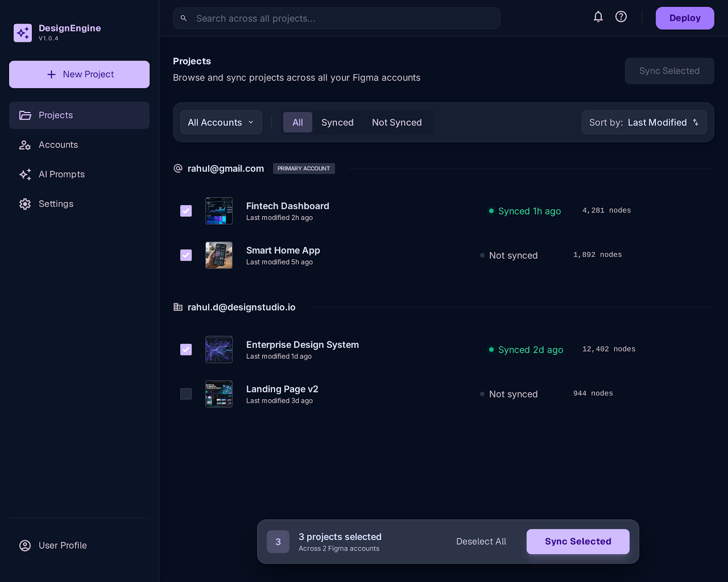Uncheck the Smart Home App checkbox
This screenshot has width=728, height=582.
point(186,255)
